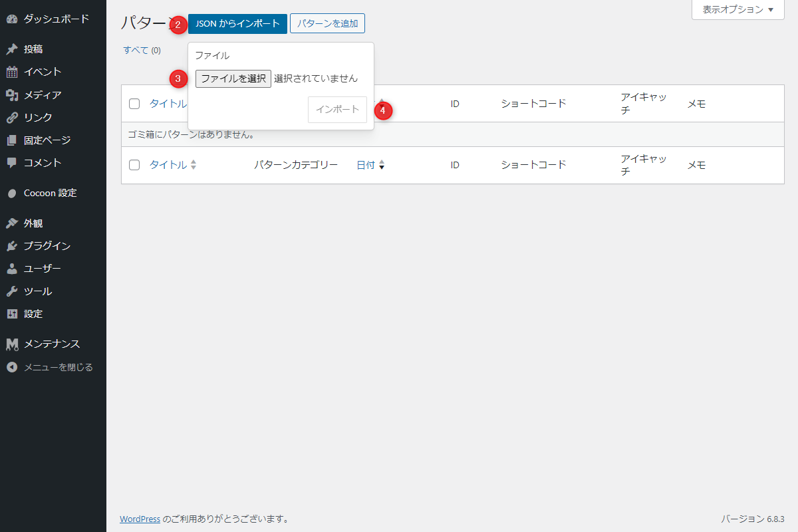
Task: Click the メモ column header
Action: click(696, 104)
